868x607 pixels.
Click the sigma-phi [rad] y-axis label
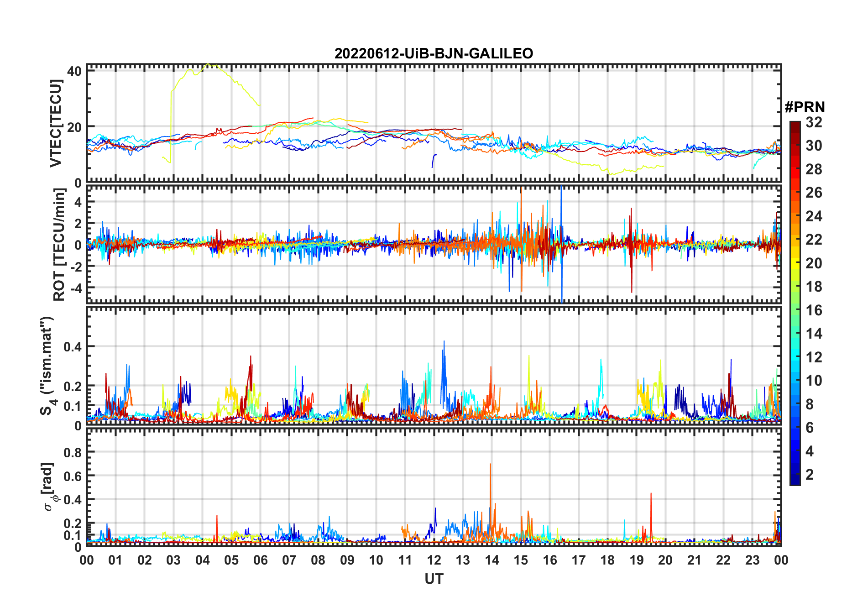pos(49,487)
